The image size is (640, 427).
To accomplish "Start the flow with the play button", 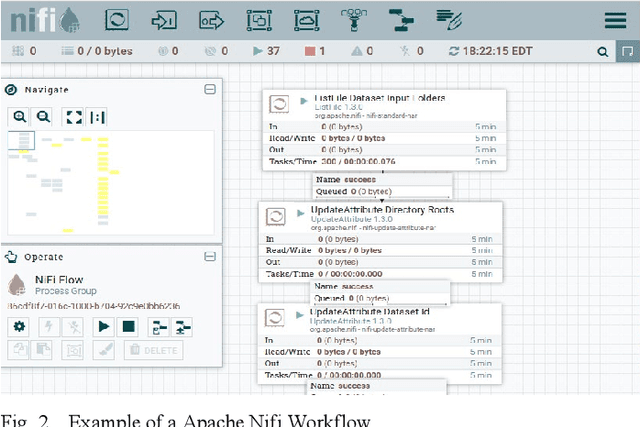I will coord(104,327).
